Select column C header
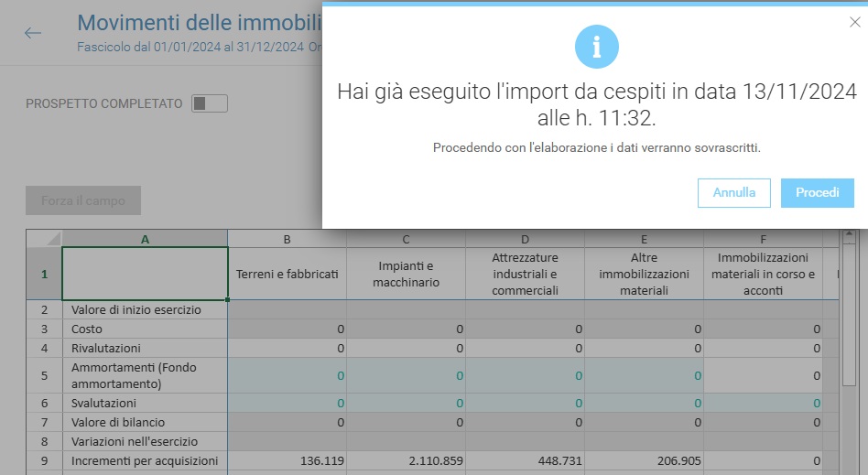868x475 pixels. coord(406,239)
